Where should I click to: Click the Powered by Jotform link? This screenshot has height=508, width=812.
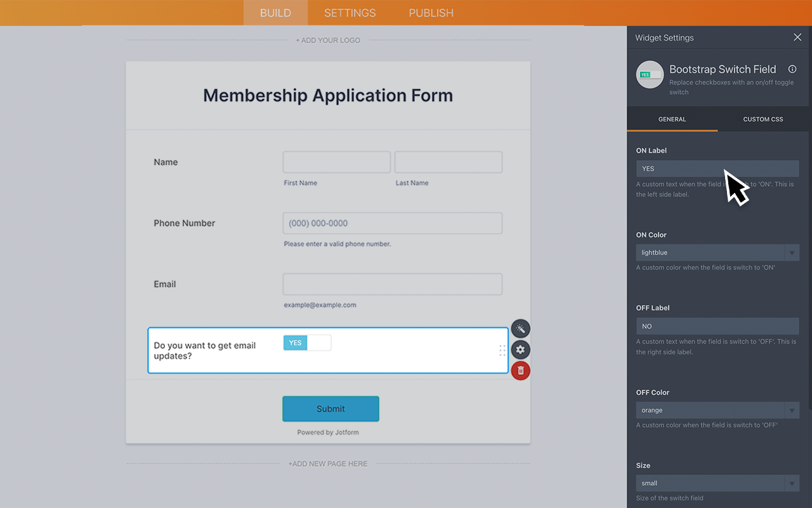pyautogui.click(x=327, y=432)
